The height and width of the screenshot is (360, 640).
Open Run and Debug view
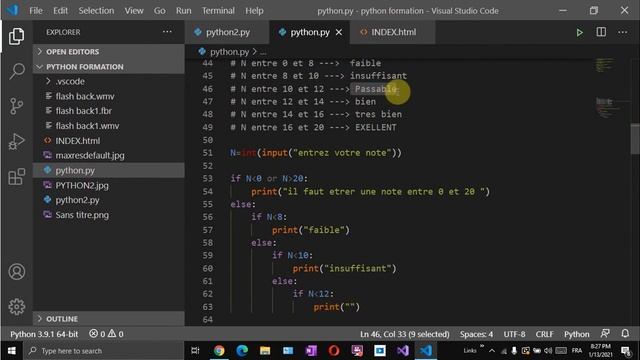click(16, 142)
